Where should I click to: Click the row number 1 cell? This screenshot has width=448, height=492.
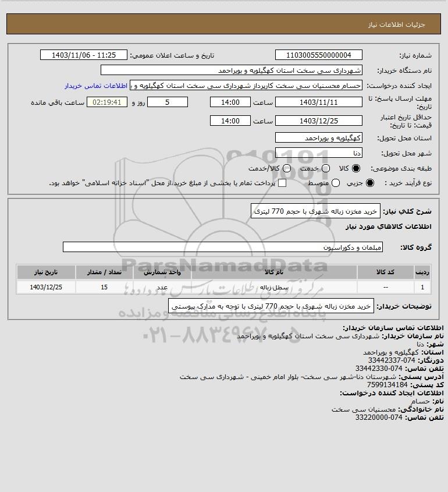[422, 287]
